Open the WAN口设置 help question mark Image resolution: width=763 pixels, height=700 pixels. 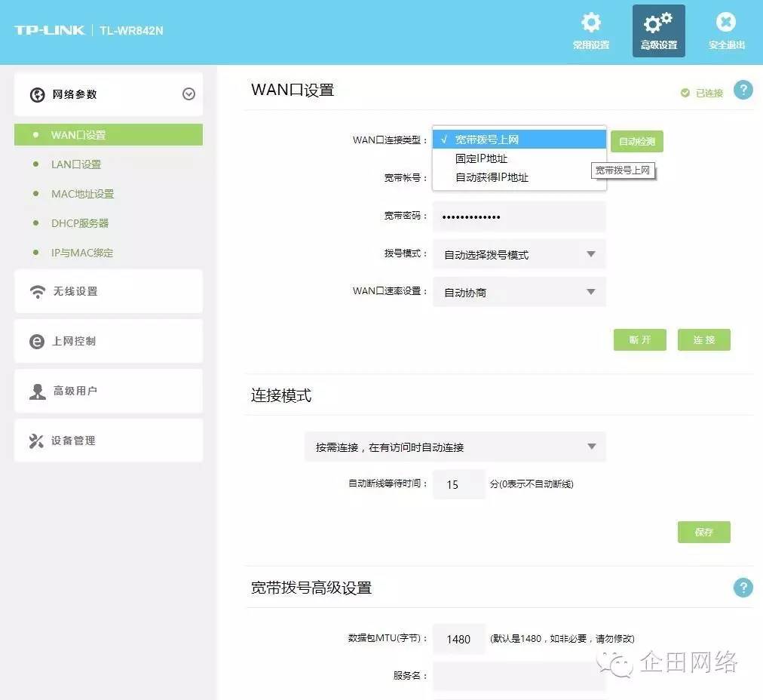click(743, 90)
